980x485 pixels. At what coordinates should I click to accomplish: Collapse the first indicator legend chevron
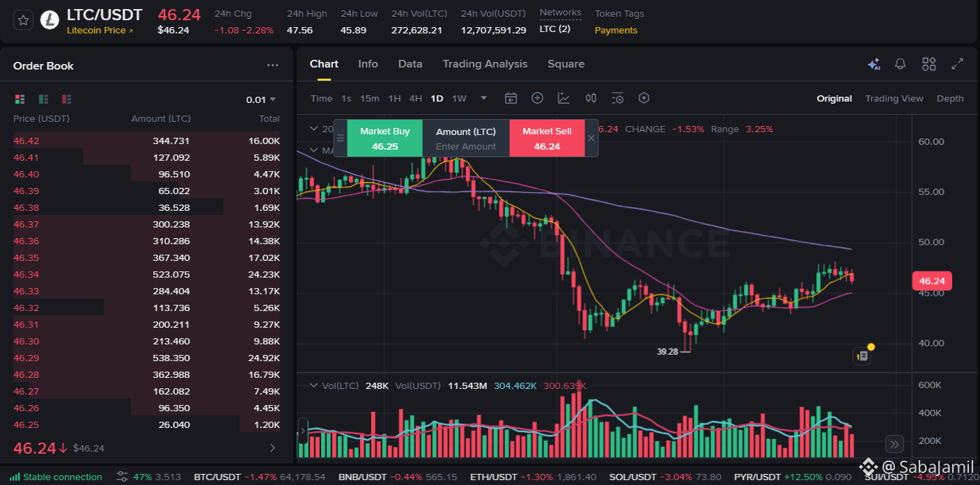(x=313, y=129)
